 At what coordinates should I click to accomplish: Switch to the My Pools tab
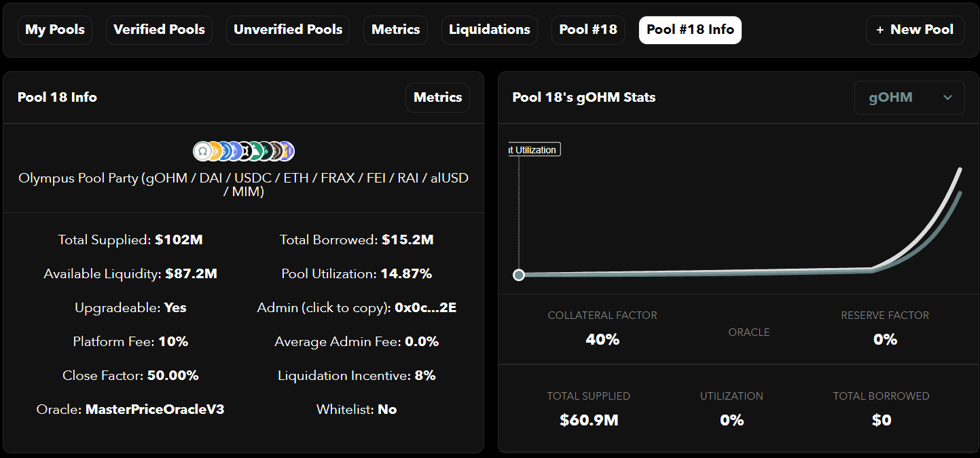click(x=55, y=30)
